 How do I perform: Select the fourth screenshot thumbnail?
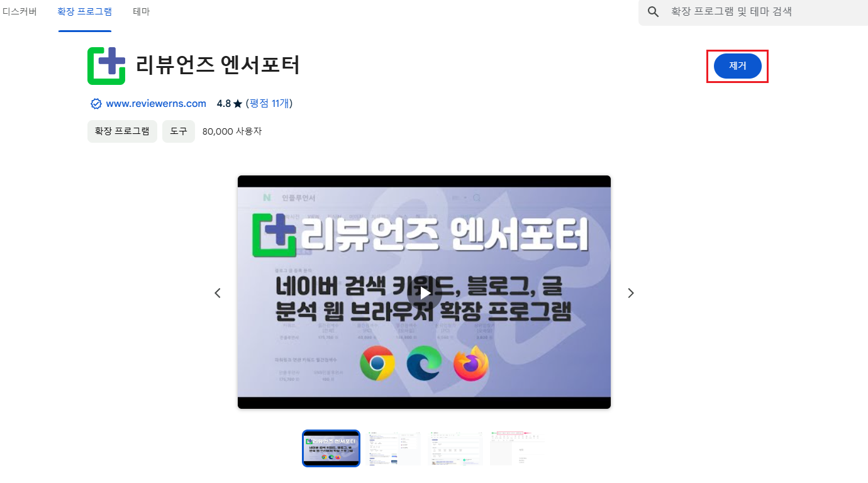click(x=517, y=448)
